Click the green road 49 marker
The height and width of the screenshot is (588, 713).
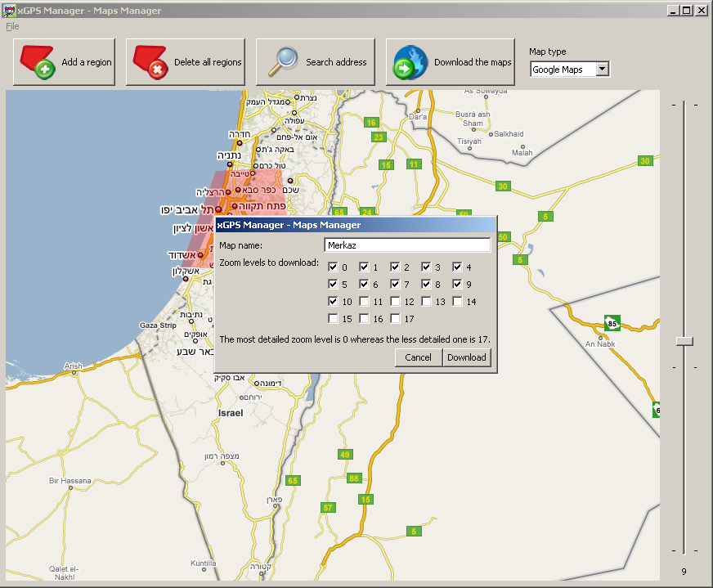coord(345,455)
